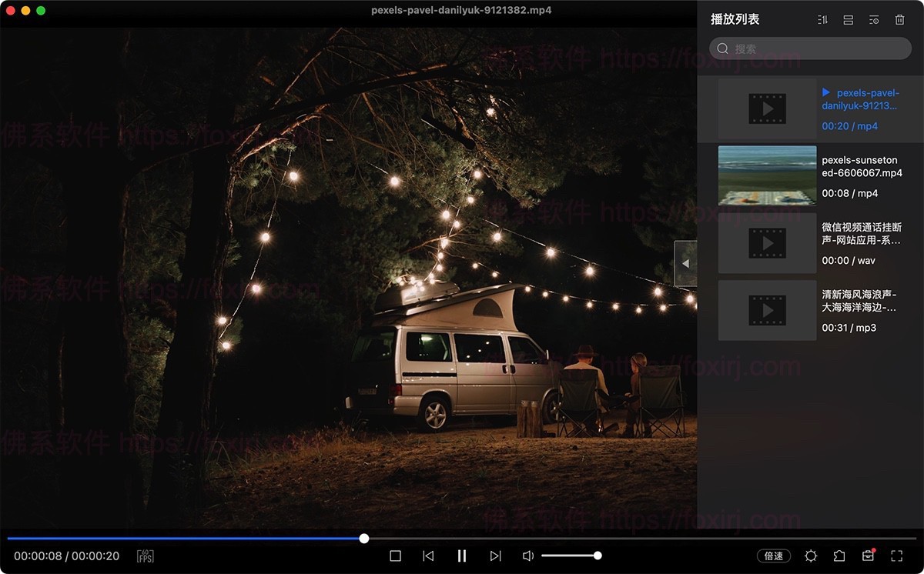Skip to the previous video
This screenshot has height=574, width=924.
point(428,556)
